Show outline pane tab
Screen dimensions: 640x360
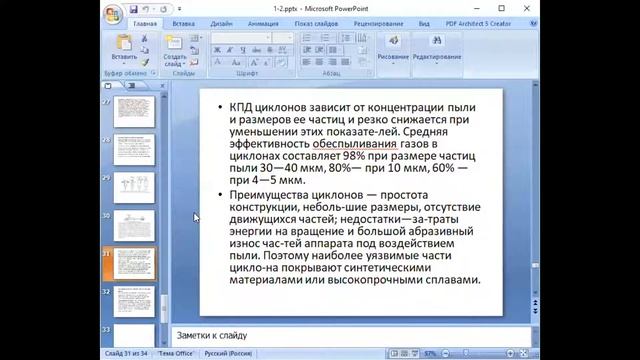pos(132,86)
